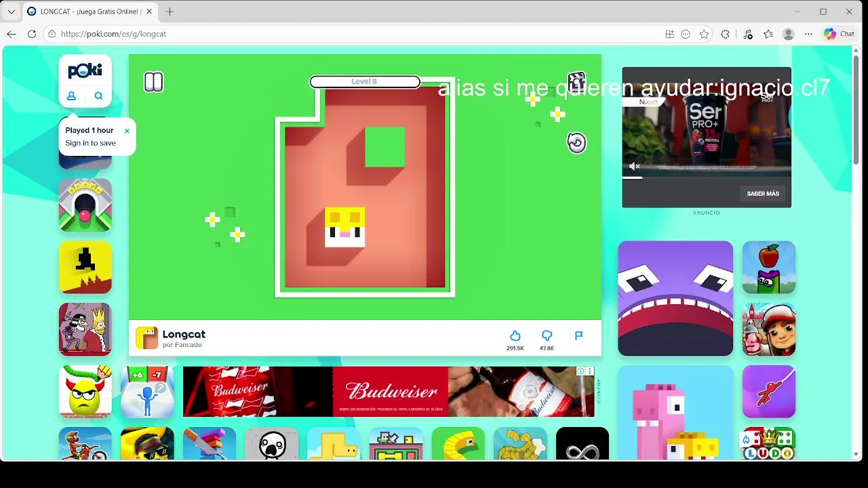868x488 pixels.
Task: Reload the poki.com page
Action: (32, 34)
